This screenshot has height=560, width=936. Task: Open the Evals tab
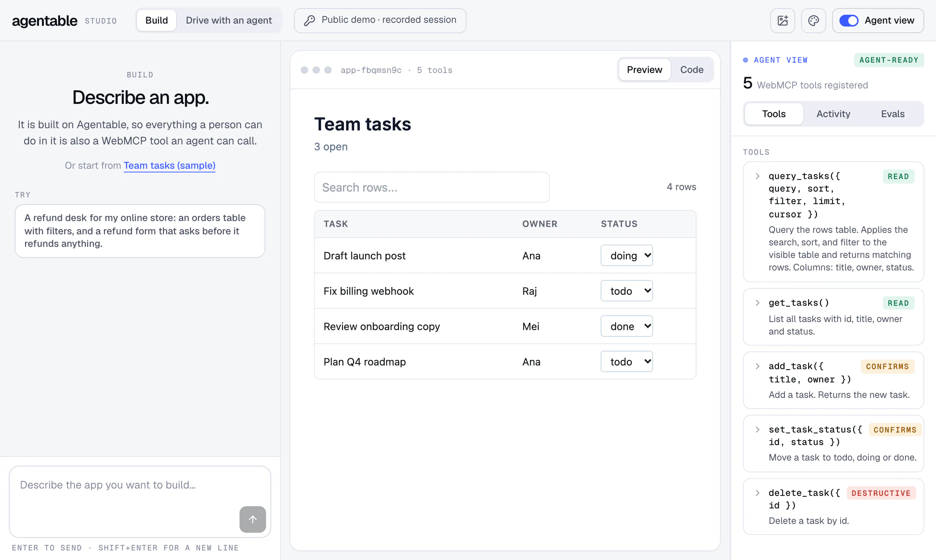[893, 114]
